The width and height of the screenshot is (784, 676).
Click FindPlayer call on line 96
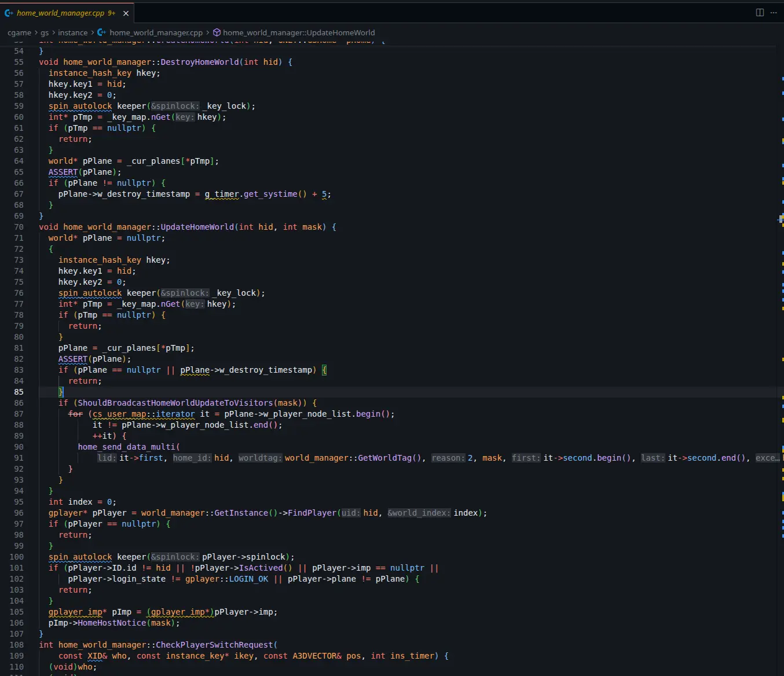point(312,513)
